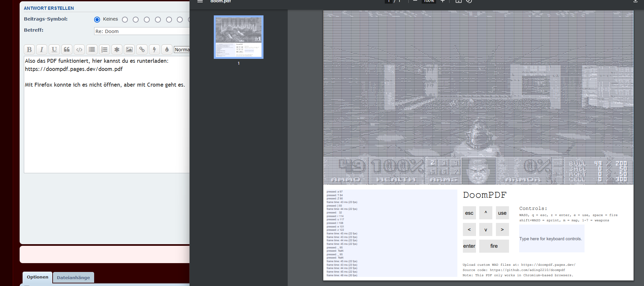Click log line 'pressed: r 114'
The height and width of the screenshot is (286, 644).
[335, 216]
